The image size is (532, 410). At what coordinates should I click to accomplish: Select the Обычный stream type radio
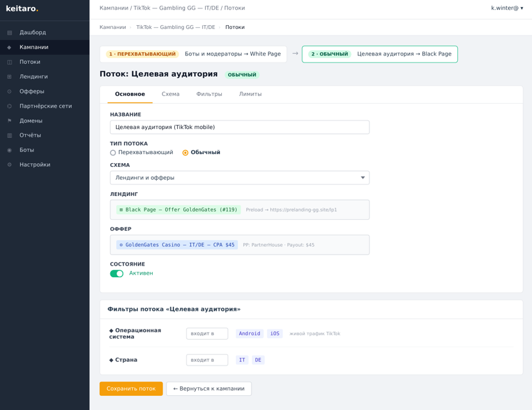[x=185, y=153]
